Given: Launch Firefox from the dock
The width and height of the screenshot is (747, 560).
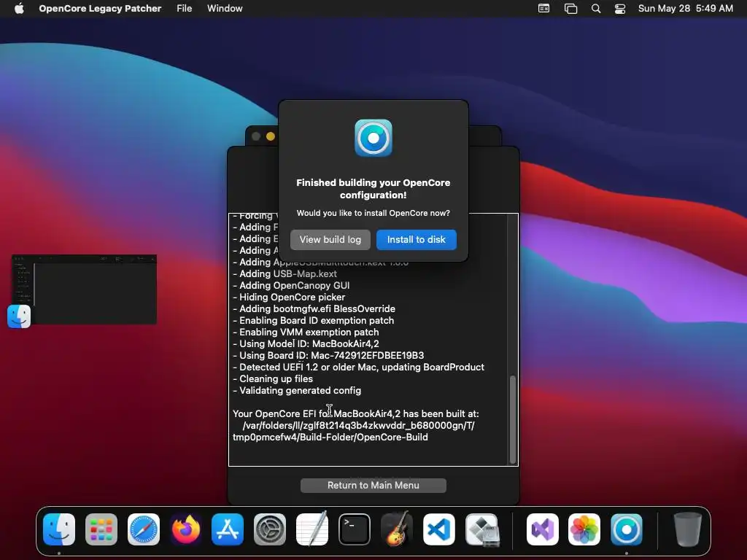Looking at the screenshot, I should (185, 529).
